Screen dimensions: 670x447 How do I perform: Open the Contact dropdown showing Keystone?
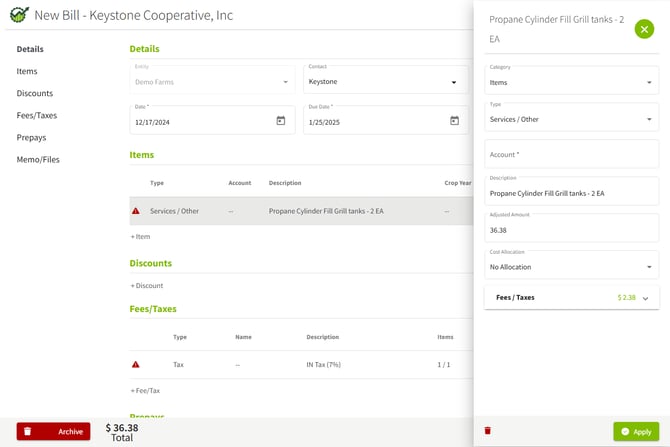point(385,82)
